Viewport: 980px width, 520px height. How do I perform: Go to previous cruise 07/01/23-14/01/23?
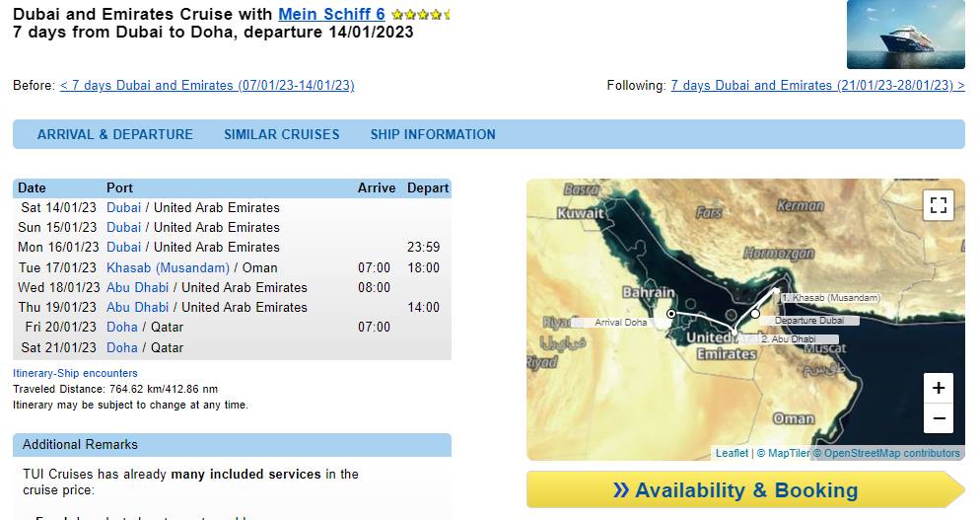[x=207, y=85]
